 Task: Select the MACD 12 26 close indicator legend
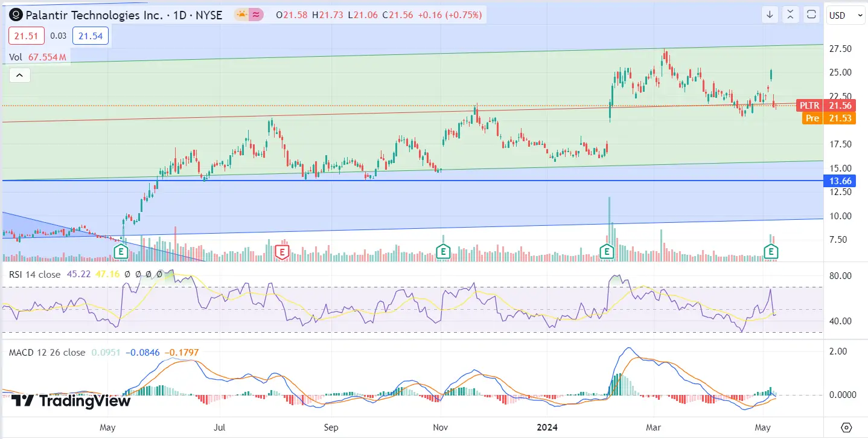click(x=47, y=352)
